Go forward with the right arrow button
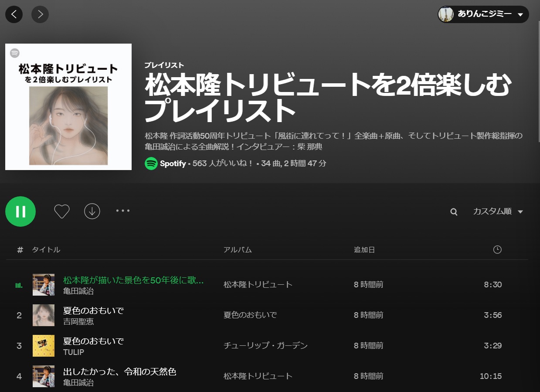This screenshot has width=540, height=392. 40,14
